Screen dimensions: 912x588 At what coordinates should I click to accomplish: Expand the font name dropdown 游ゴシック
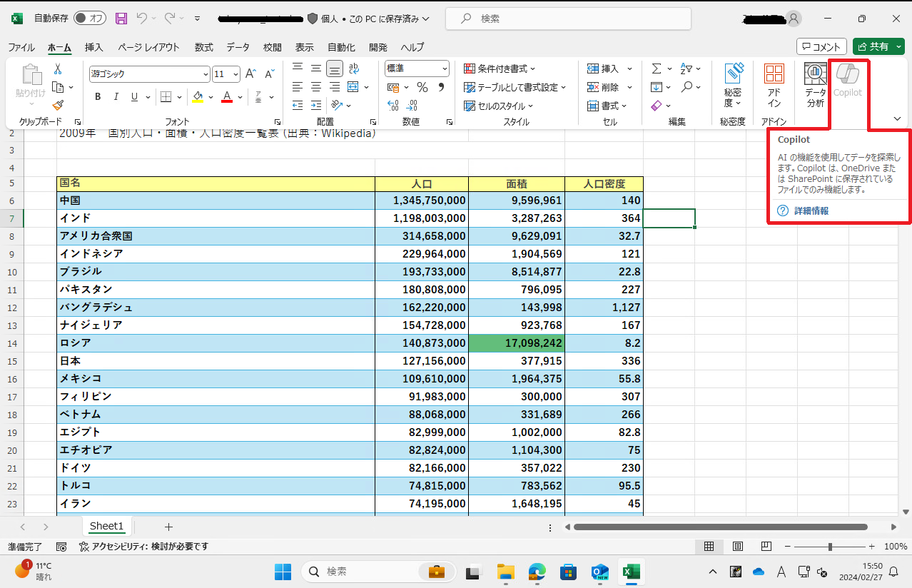(x=206, y=74)
